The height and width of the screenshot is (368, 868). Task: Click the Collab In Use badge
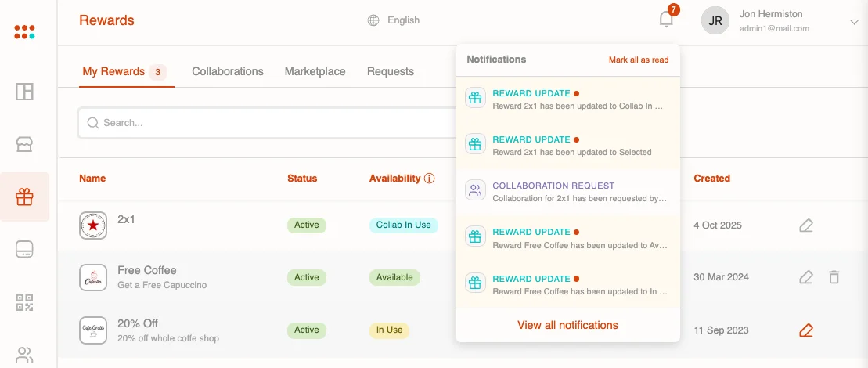coord(404,225)
